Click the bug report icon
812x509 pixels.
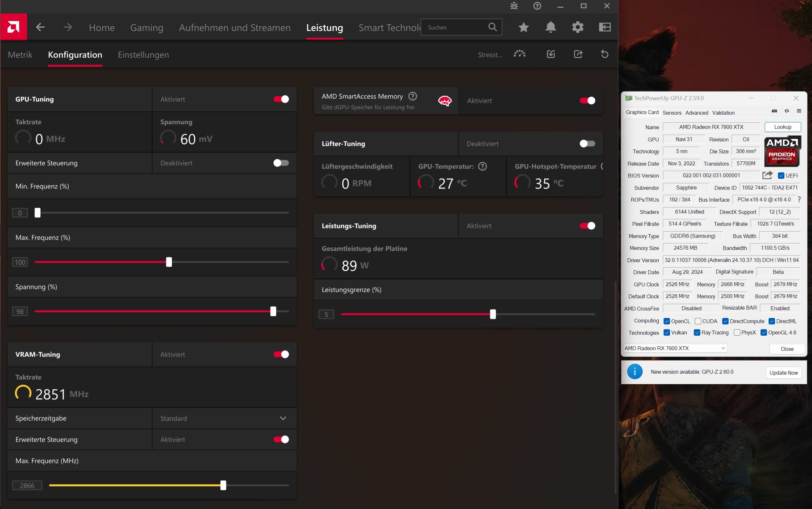[x=514, y=6]
